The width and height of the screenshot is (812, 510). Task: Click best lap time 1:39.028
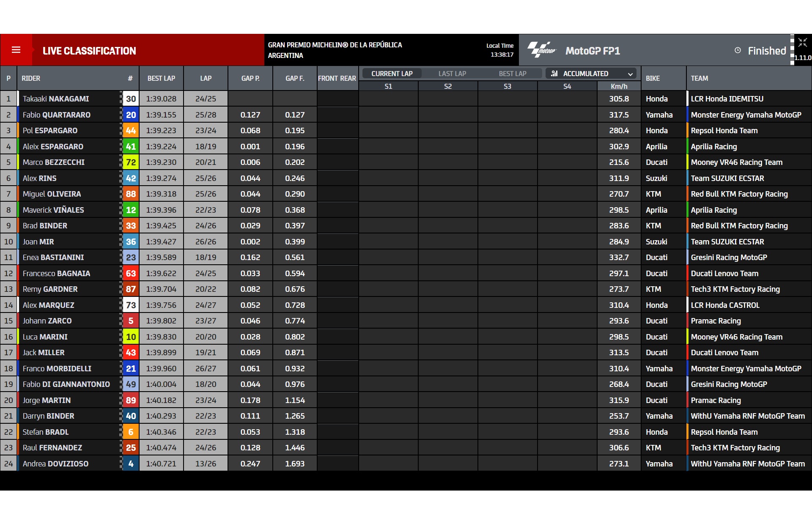[161, 99]
